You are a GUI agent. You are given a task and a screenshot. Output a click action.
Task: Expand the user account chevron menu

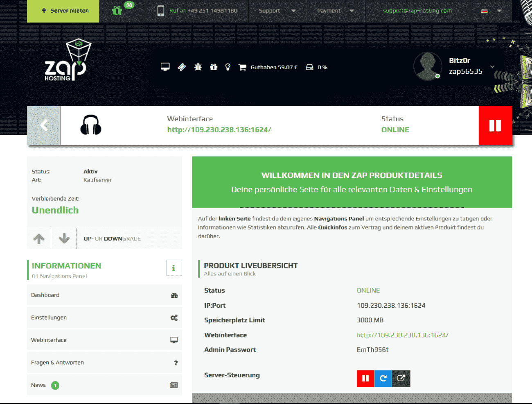[492, 66]
